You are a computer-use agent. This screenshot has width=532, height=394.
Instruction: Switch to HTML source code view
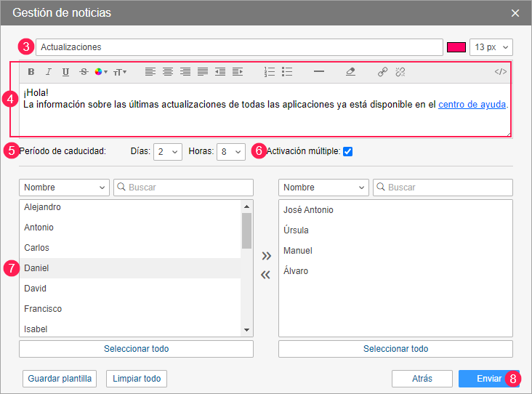(x=500, y=72)
